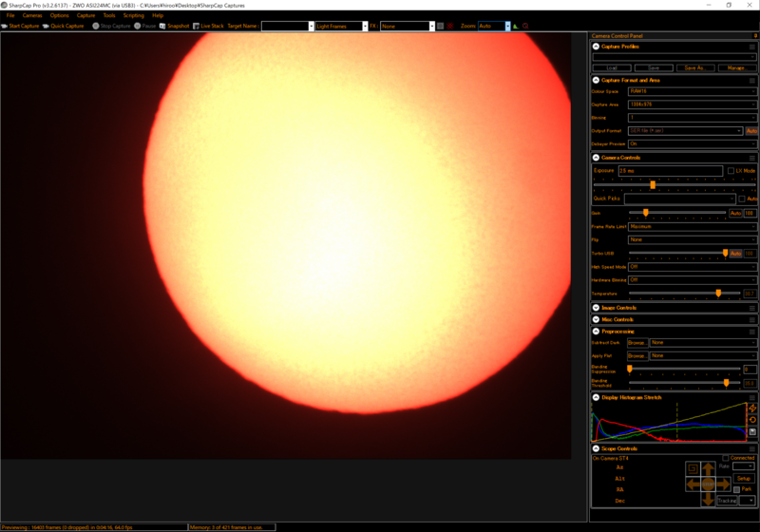Click the auto-stretch lightning bolt icon

point(752,408)
